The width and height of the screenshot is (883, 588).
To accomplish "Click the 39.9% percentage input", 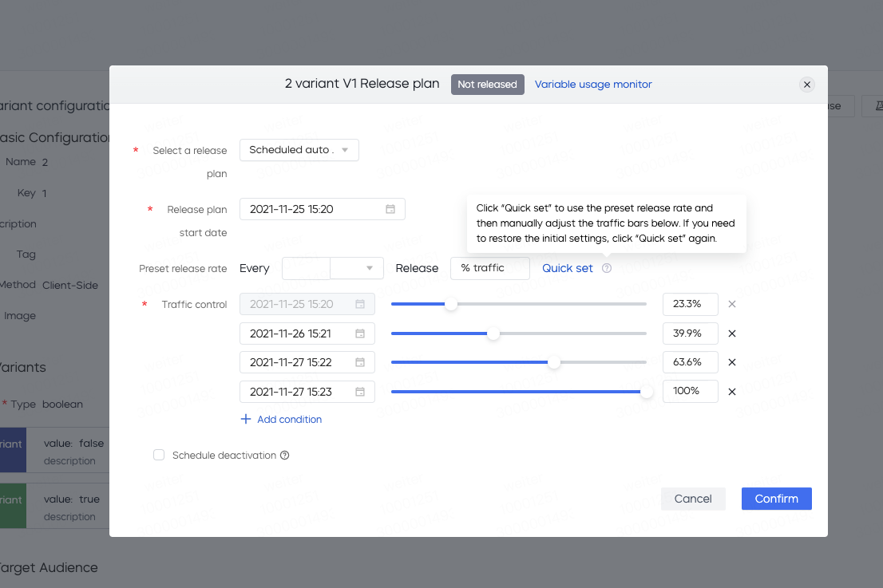I will pos(691,333).
